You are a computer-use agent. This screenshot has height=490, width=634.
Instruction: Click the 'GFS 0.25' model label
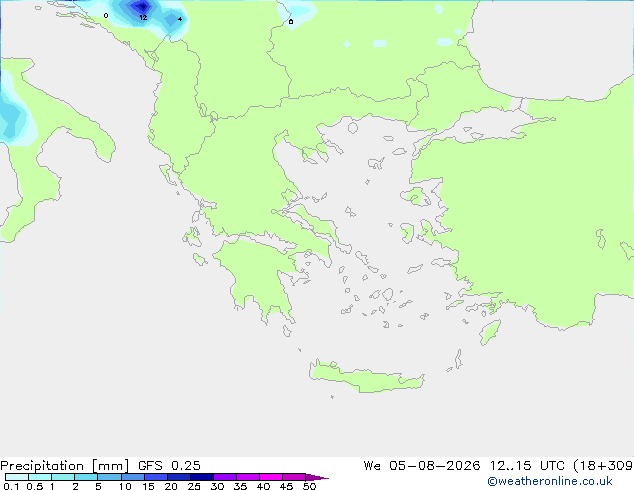pos(169,466)
